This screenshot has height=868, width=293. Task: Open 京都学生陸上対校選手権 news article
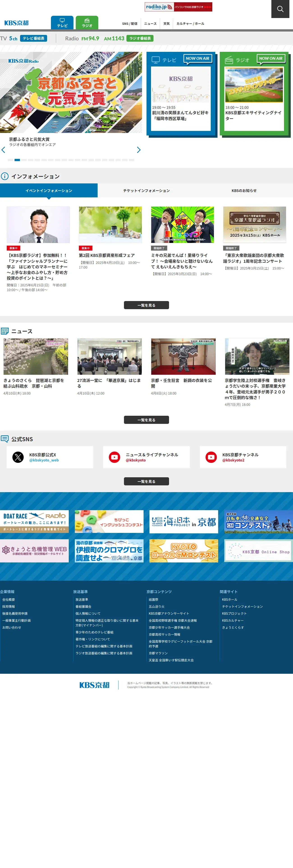click(x=257, y=373)
